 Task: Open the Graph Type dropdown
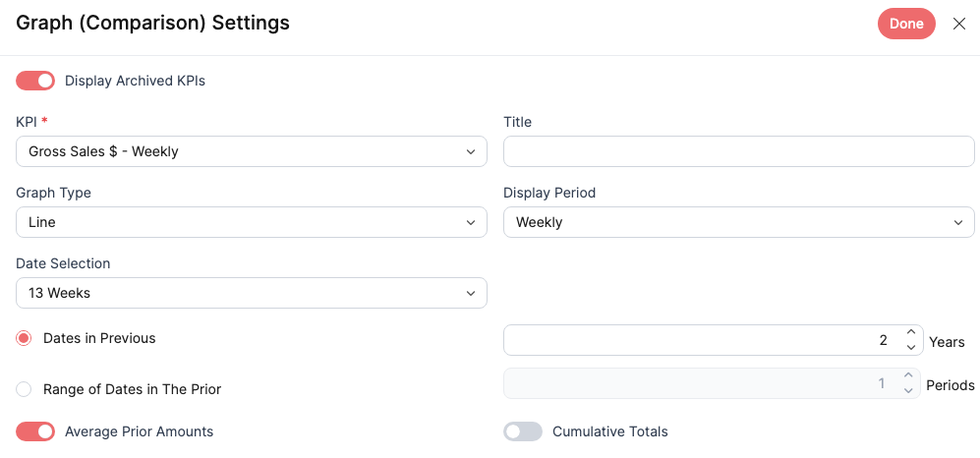tap(252, 222)
